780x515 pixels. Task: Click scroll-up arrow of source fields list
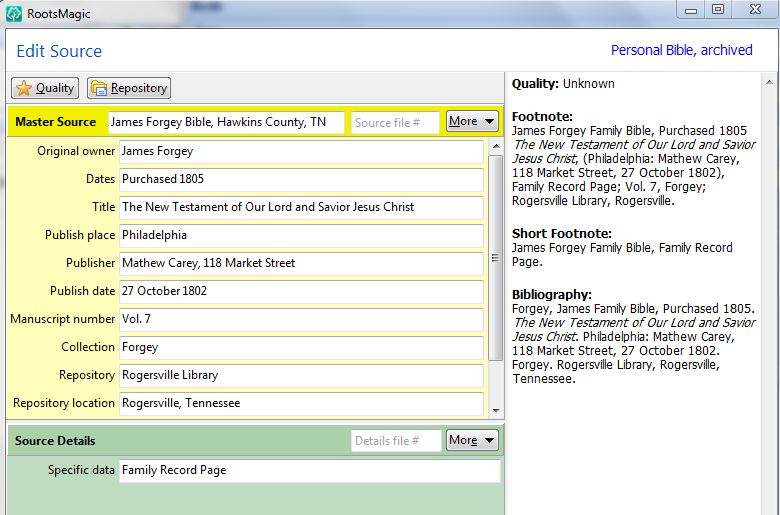pos(495,146)
